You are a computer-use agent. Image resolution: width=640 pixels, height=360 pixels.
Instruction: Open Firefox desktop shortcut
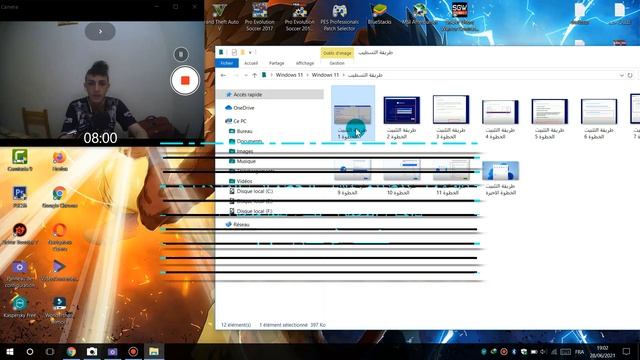click(60, 160)
